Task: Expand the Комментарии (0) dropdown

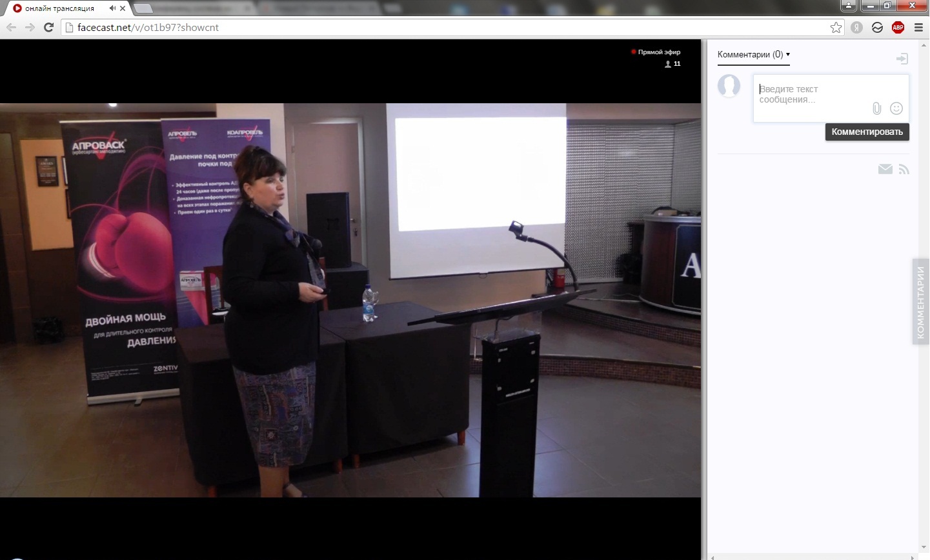Action: click(754, 55)
